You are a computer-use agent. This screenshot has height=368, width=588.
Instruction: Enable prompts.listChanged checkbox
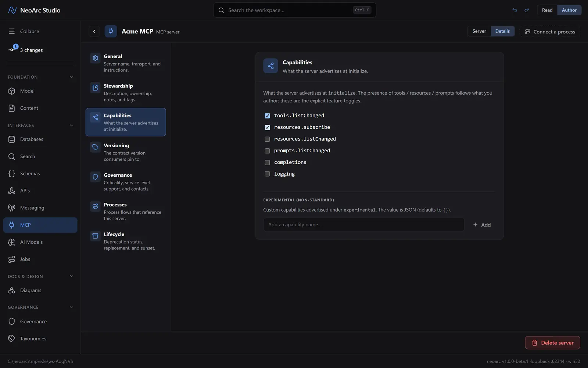pos(267,151)
